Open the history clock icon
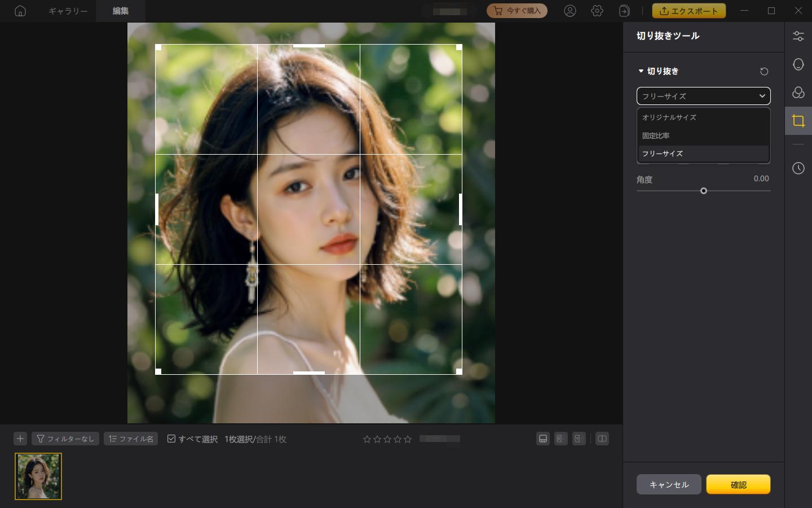 [798, 168]
